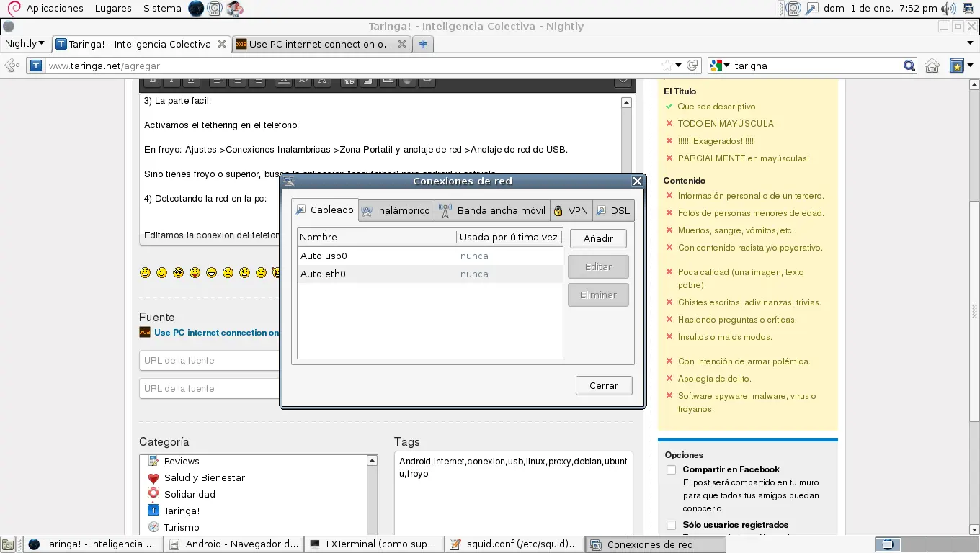
Task: Open the Nightly application menu dropdown
Action: click(24, 44)
